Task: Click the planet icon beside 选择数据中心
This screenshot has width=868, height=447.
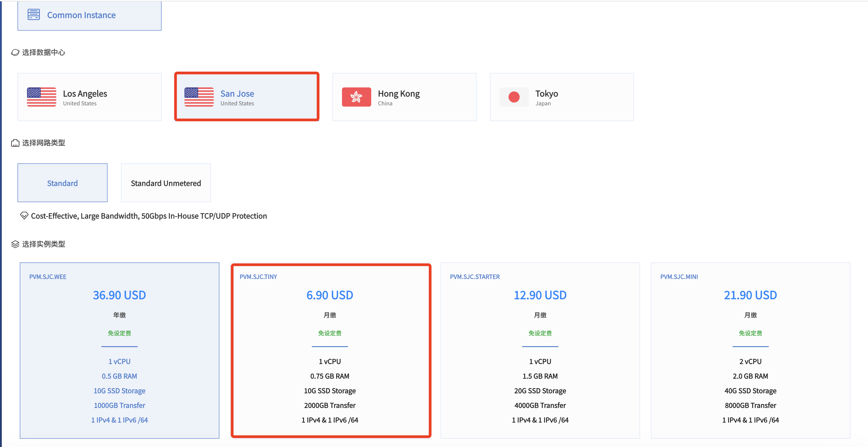Action: tap(15, 53)
